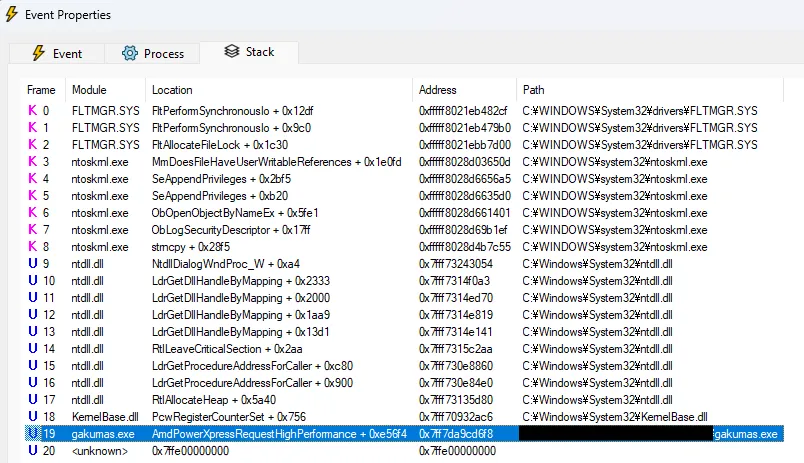Open the Process tab
This screenshot has height=463, width=804.
coord(152,53)
